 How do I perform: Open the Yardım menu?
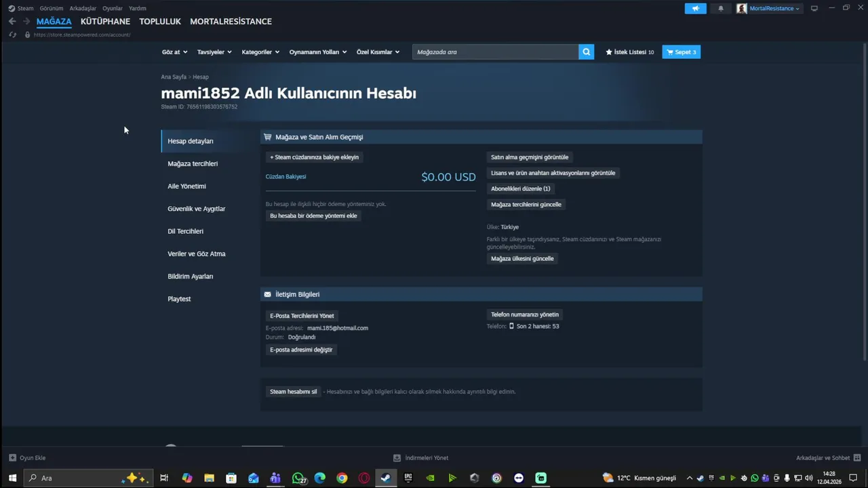[138, 8]
